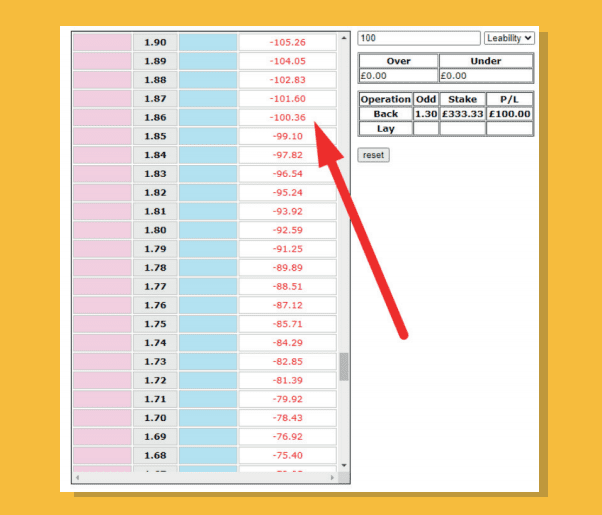Click the odds cell 1.85
Image resolution: width=602 pixels, height=515 pixels.
(155, 136)
